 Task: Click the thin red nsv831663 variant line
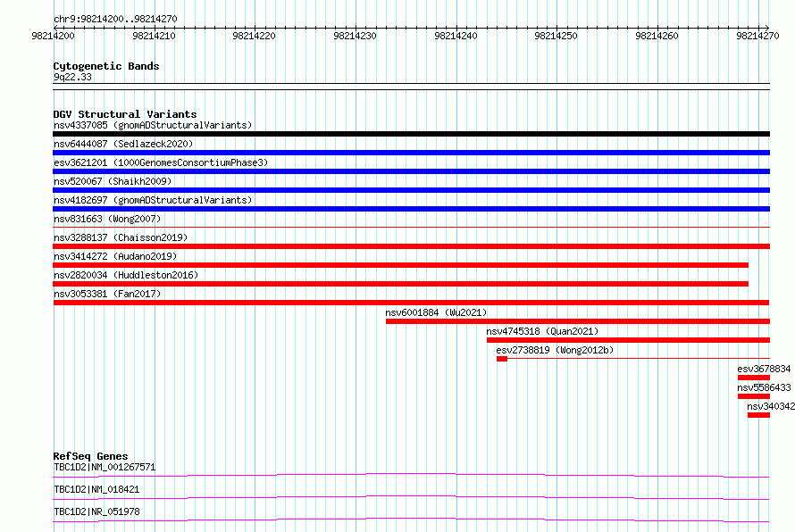point(411,227)
